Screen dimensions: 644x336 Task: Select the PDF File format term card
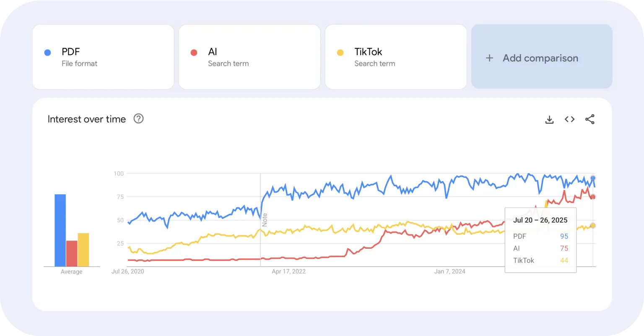103,57
